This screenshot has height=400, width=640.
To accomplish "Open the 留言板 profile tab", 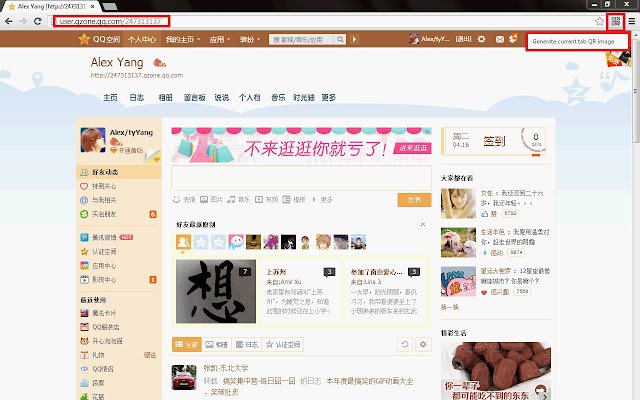I will (194, 98).
